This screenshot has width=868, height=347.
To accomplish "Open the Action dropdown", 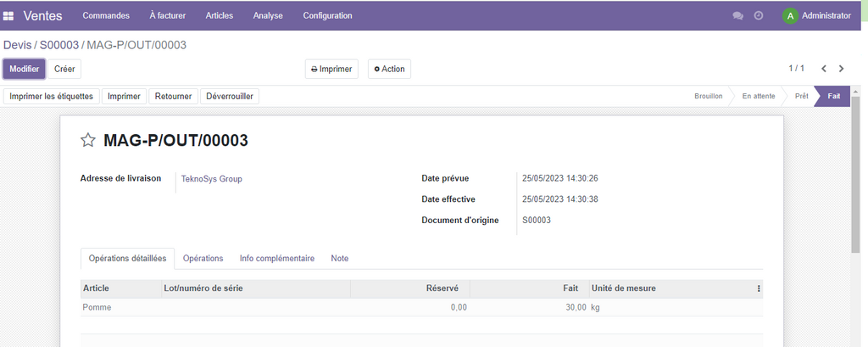I will 389,69.
